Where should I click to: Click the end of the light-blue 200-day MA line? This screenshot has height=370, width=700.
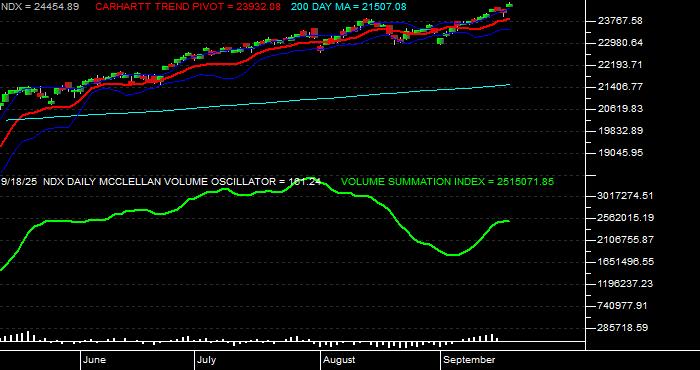point(509,84)
